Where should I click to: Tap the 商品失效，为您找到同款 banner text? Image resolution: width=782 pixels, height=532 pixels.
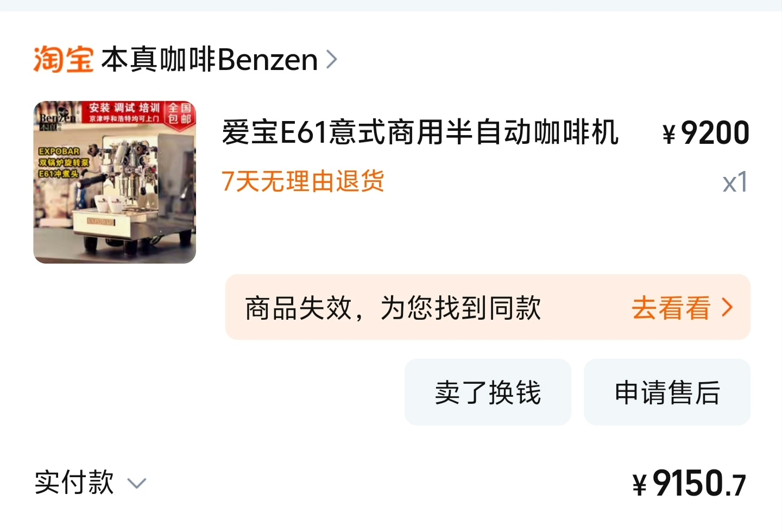coord(393,308)
